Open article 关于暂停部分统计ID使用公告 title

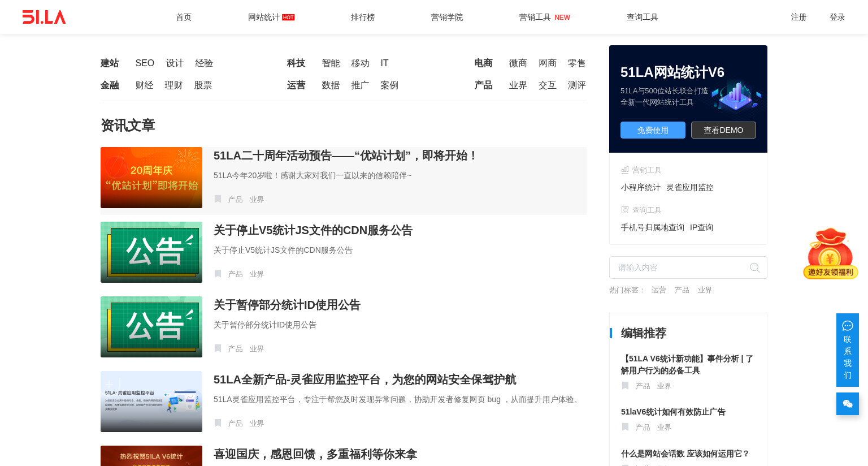coord(287,305)
